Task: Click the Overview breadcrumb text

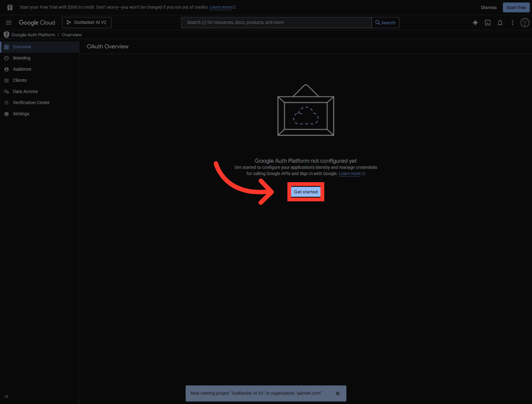Action: point(72,35)
